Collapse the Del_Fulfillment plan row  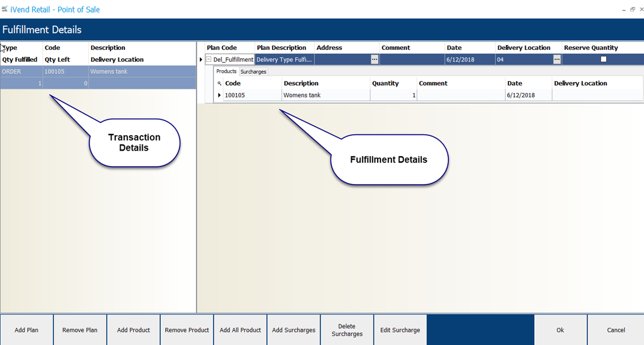point(209,59)
